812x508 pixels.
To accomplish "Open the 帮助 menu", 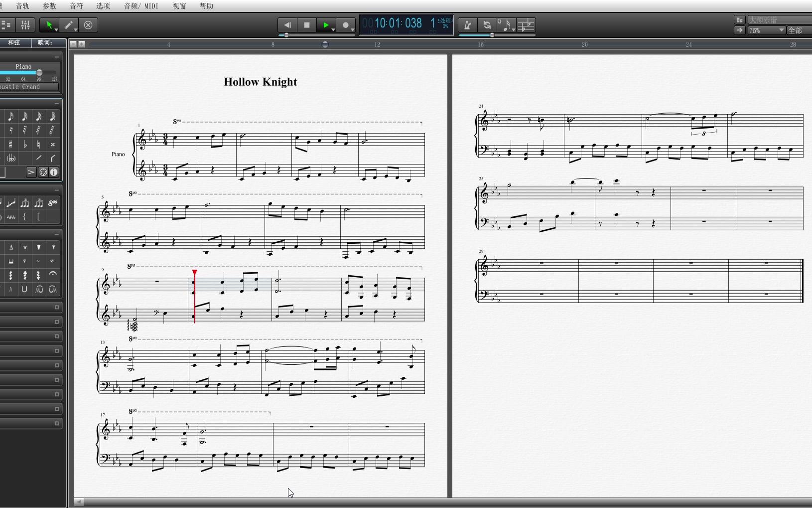I will (206, 6).
